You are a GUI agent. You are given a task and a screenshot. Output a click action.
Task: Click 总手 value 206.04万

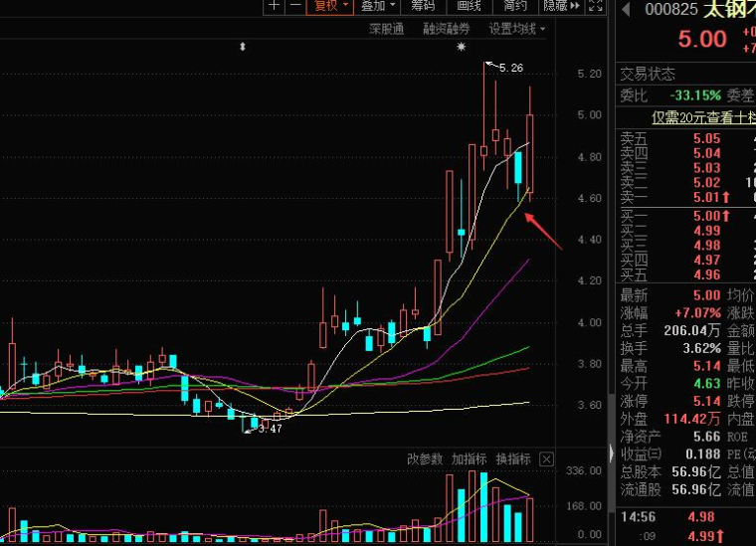pos(692,330)
